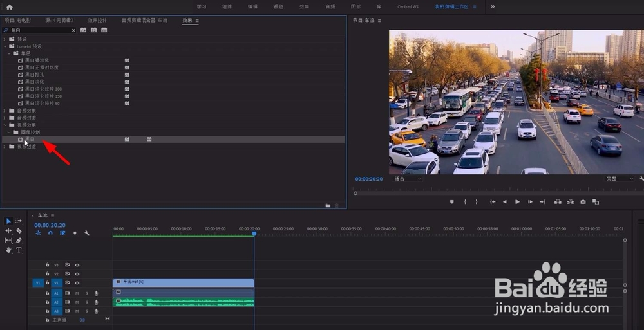Expand the 音频过渡 folder
Image resolution: width=644 pixels, height=330 pixels.
click(x=5, y=118)
